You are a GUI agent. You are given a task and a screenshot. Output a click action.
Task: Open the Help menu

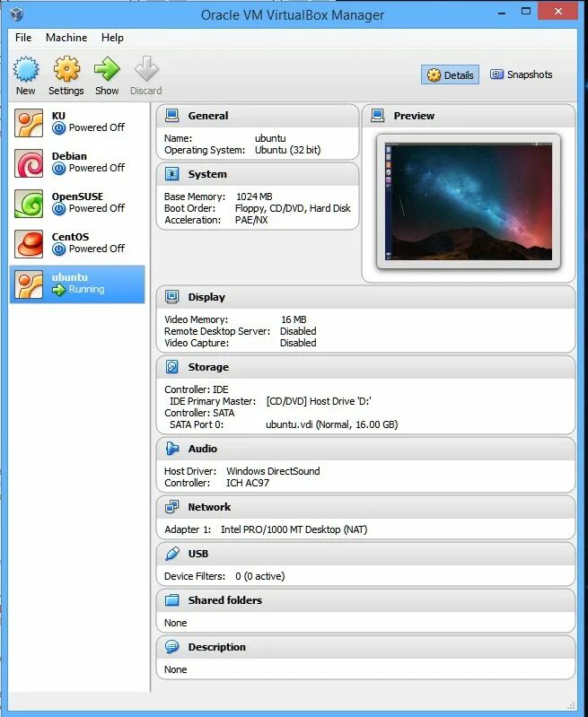coord(112,38)
